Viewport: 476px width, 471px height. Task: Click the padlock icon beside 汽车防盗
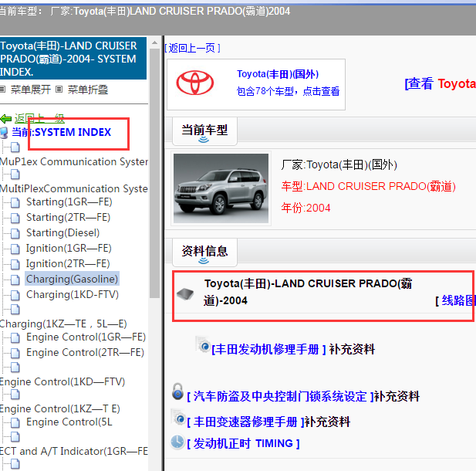tap(177, 391)
